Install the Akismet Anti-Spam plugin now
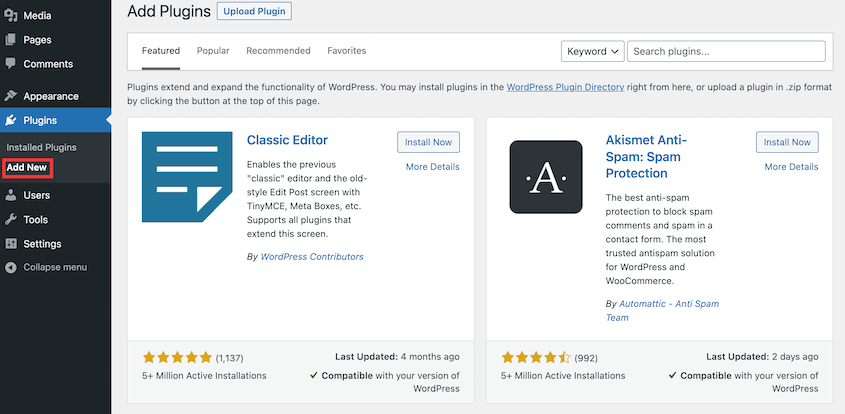This screenshot has height=414, width=845. pyautogui.click(x=787, y=142)
